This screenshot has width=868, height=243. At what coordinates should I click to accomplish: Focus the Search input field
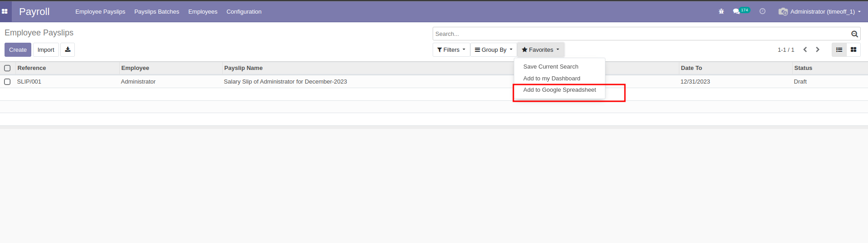(x=642, y=34)
